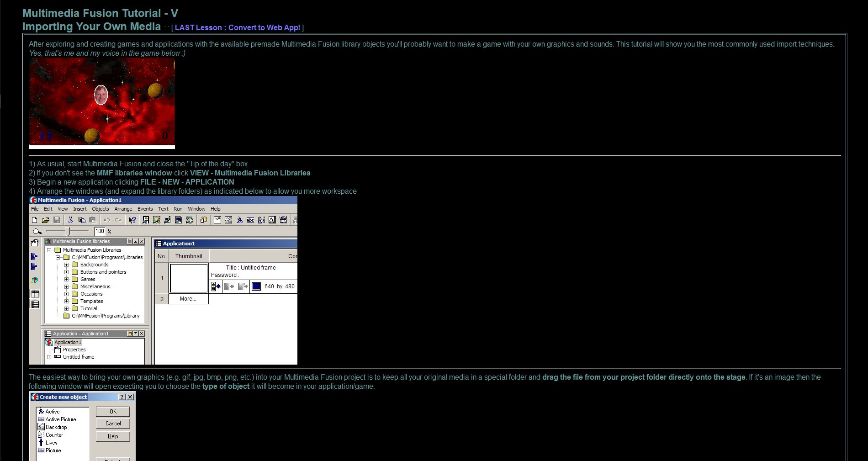Open the Window menu
Screen dimensions: 868x461
pyautogui.click(x=196, y=209)
